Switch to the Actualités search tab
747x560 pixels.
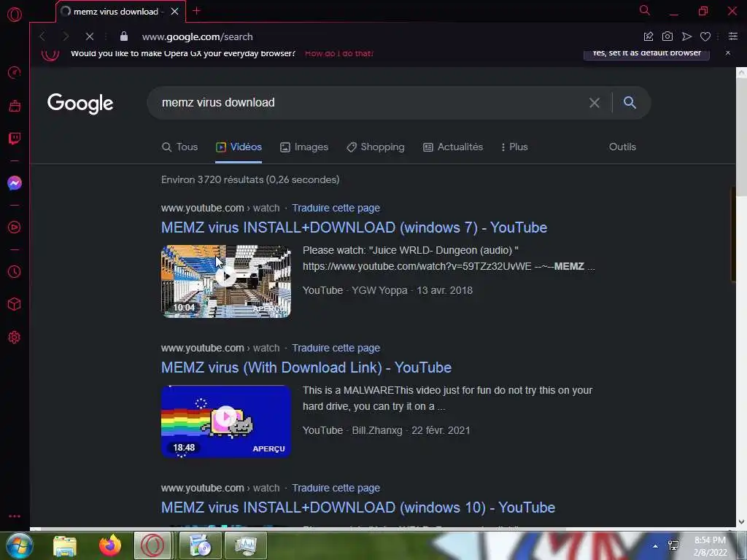click(x=453, y=147)
